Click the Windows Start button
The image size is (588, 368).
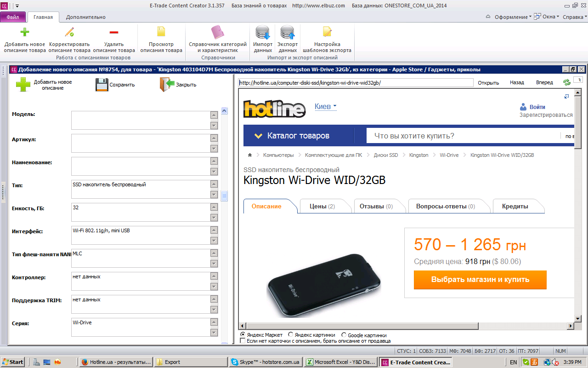[x=13, y=362]
